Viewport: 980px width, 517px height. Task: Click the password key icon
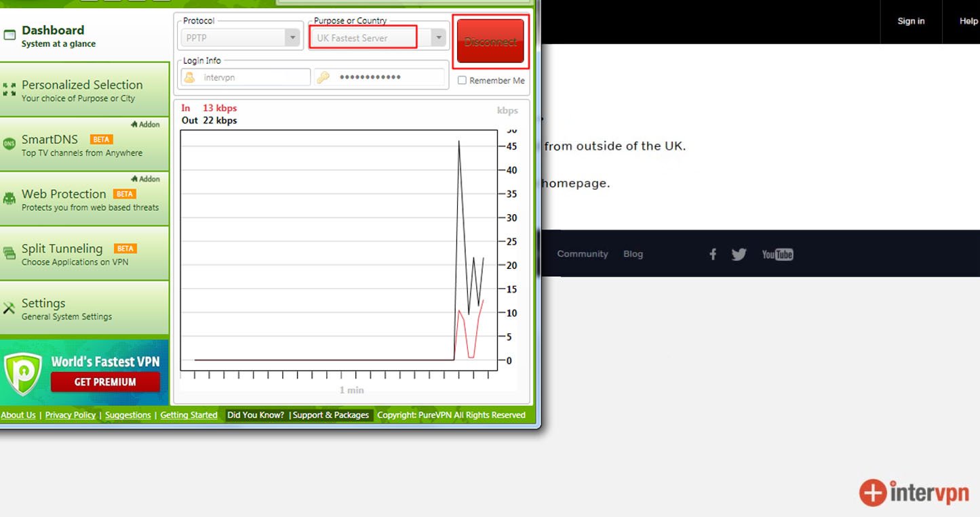(x=323, y=77)
